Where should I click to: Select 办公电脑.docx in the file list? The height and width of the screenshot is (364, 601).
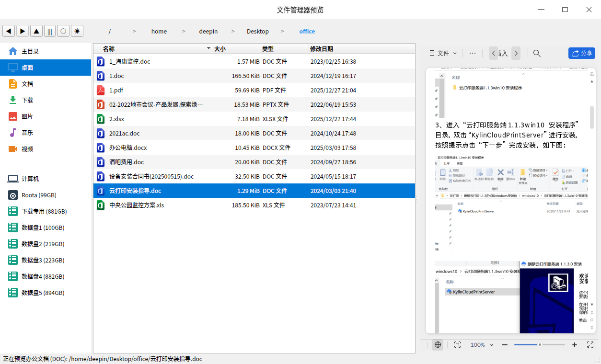pos(254,148)
